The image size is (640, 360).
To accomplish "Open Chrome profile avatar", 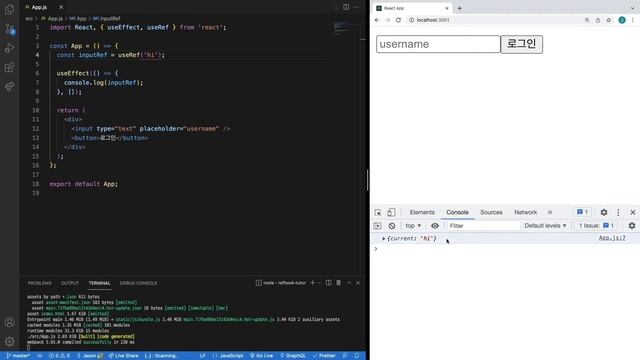I will pos(622,20).
